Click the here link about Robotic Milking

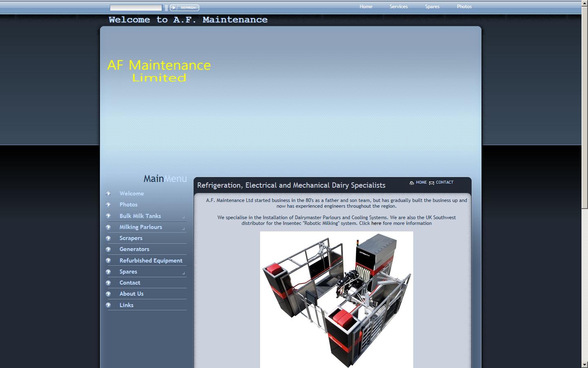tap(376, 223)
